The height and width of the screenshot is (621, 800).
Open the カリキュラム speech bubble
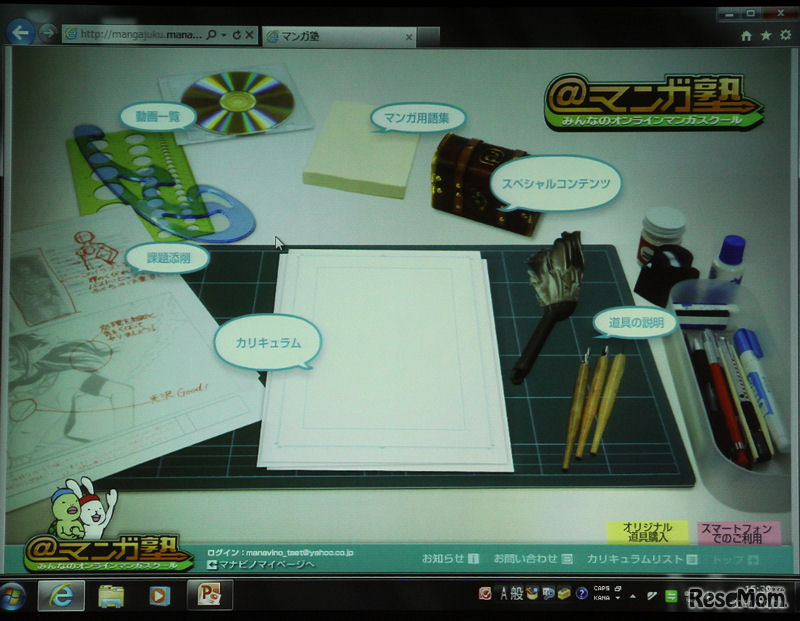point(268,343)
